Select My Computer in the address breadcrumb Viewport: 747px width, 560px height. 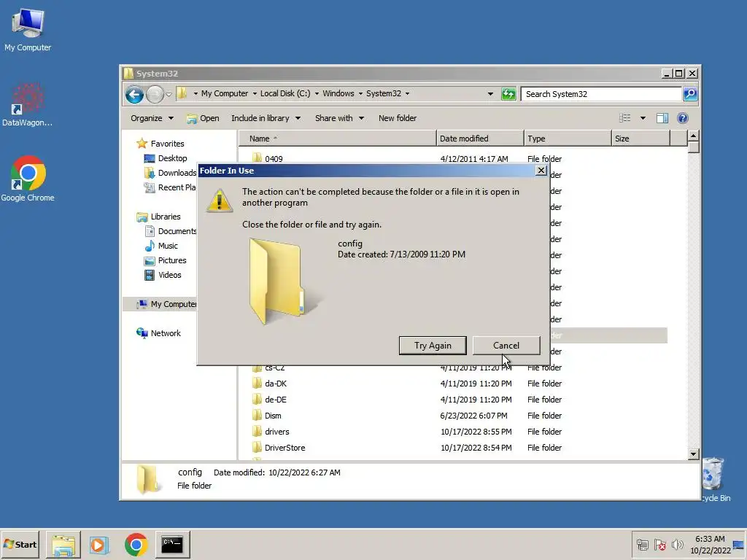(x=225, y=93)
